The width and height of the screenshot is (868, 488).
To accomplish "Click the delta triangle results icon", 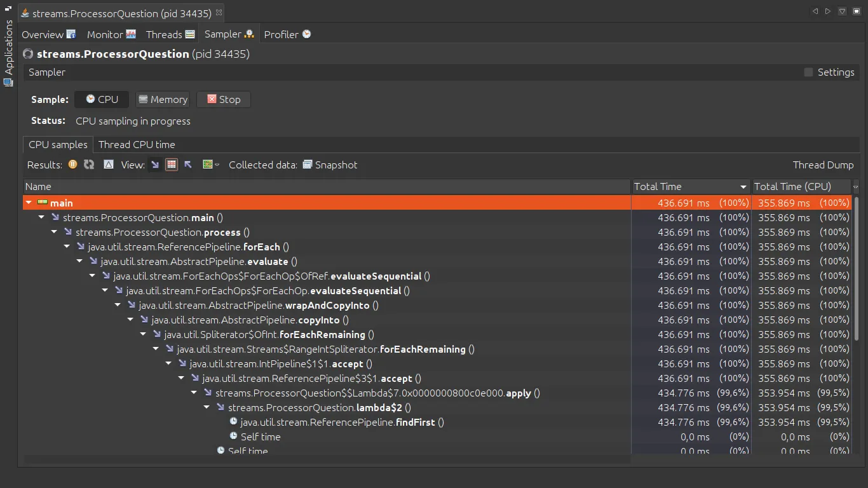I will [x=109, y=165].
